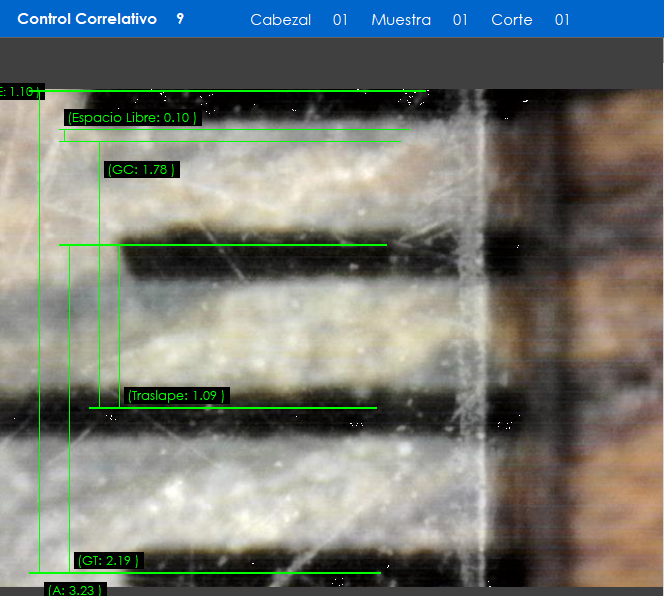The height and width of the screenshot is (596, 664).
Task: Click the green line right of Traslape label
Action: [x=300, y=407]
